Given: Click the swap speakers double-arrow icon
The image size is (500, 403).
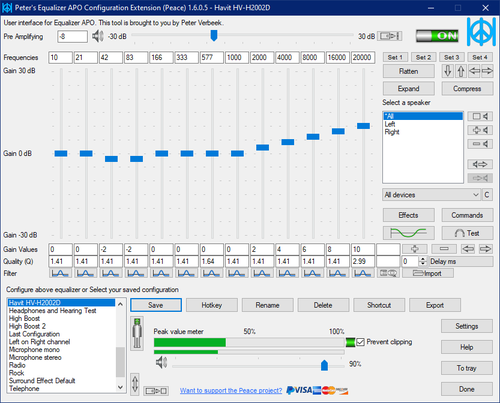Looking at the screenshot, I should click(480, 164).
